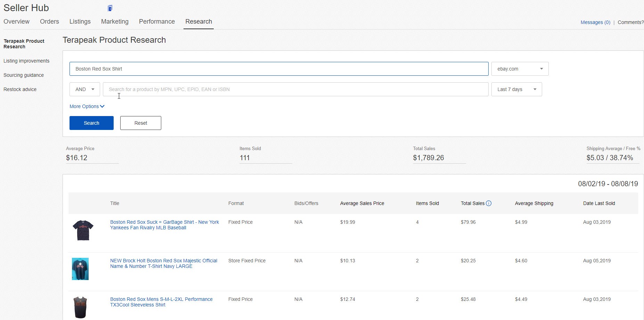Open the Overview tab
Viewport: 644px width, 320px height.
(16, 22)
